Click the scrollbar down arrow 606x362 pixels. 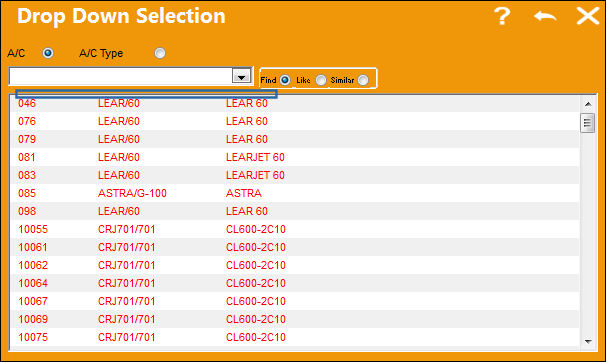click(x=588, y=341)
